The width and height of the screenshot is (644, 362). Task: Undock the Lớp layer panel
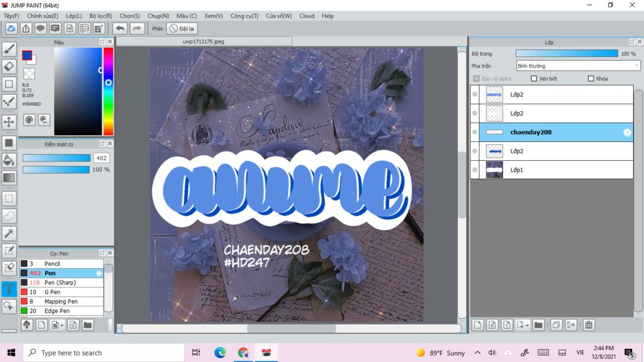tap(631, 42)
